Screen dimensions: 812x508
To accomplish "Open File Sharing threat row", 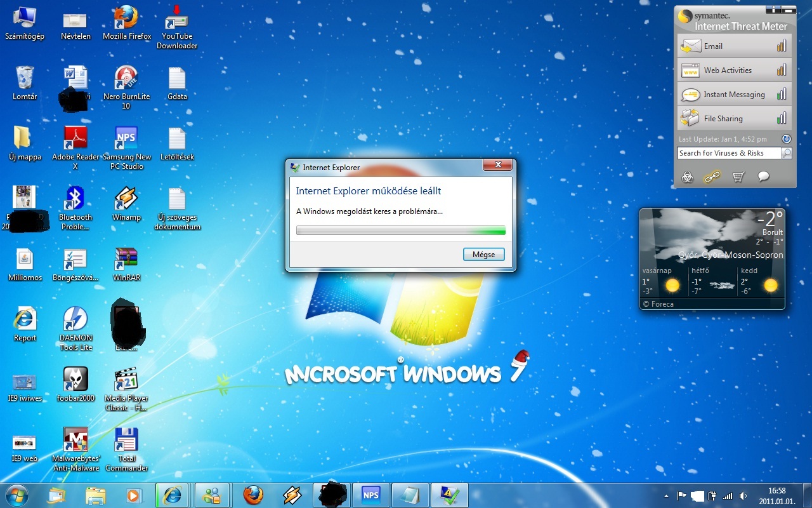I will (x=735, y=118).
